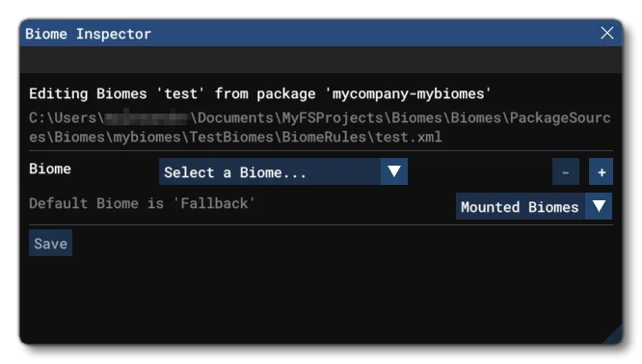The width and height of the screenshot is (642, 364).
Task: Click the empty menu strip under title
Action: tap(321, 60)
